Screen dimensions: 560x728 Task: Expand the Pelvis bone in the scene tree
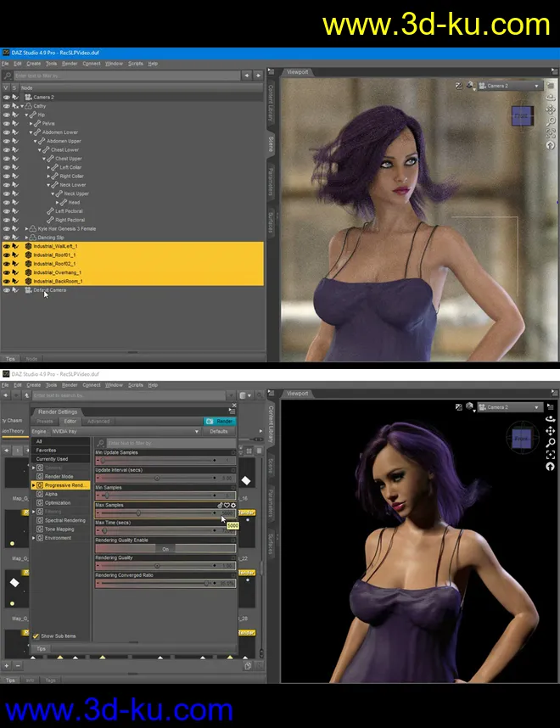coord(31,124)
